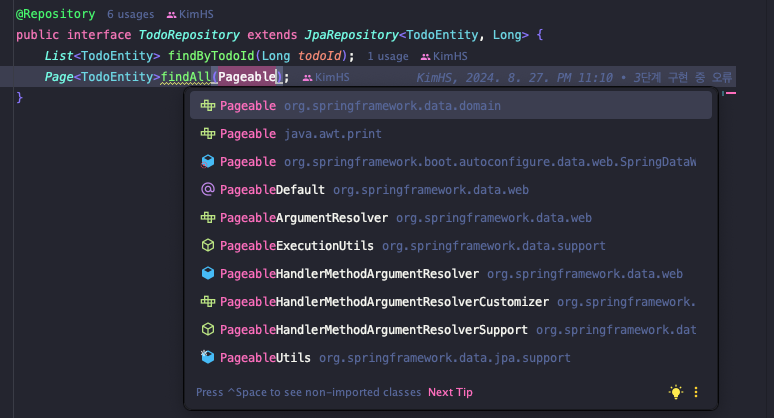Choose PageableArgumentResolver completion entry
Screen dimensions: 774x418
[x=451, y=218]
